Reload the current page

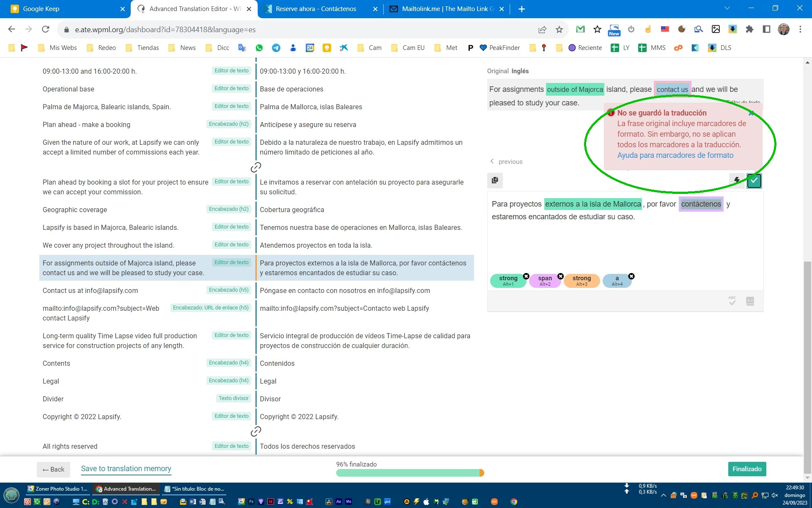tap(46, 29)
